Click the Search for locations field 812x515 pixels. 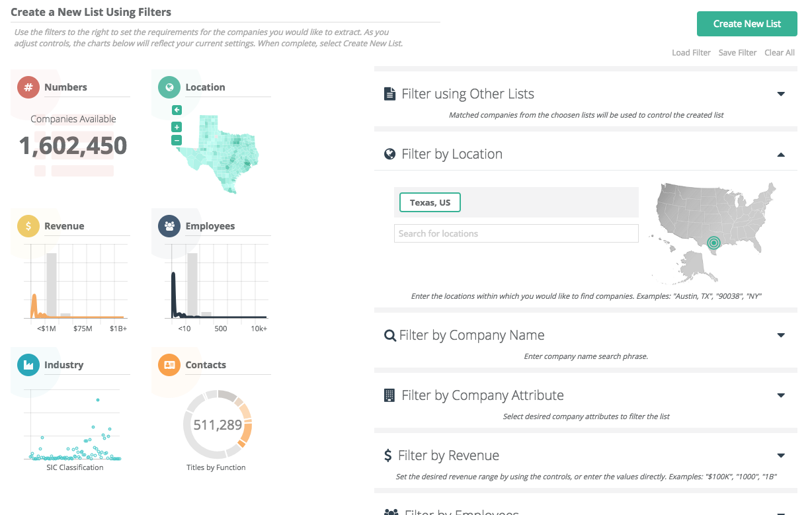516,233
